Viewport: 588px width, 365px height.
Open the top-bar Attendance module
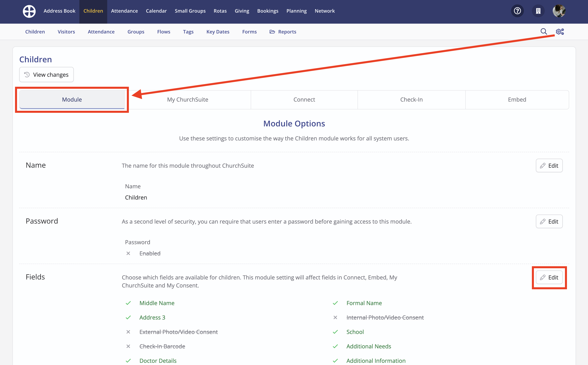[x=124, y=11]
